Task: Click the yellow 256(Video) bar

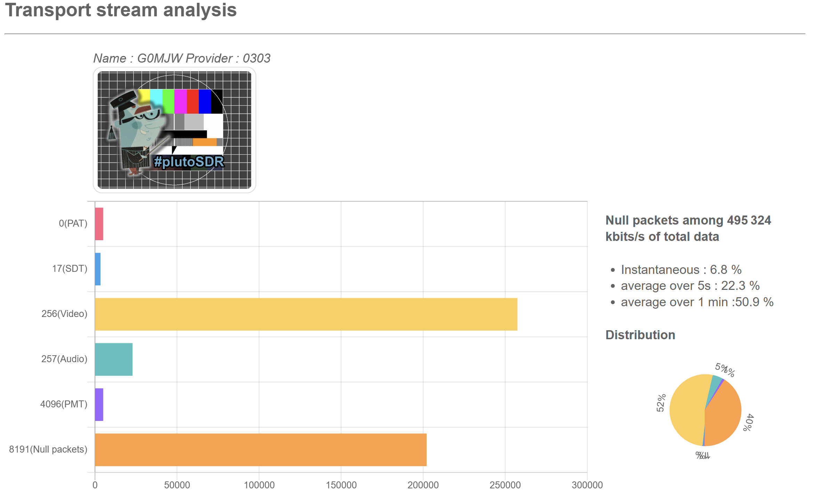Action: 306,314
